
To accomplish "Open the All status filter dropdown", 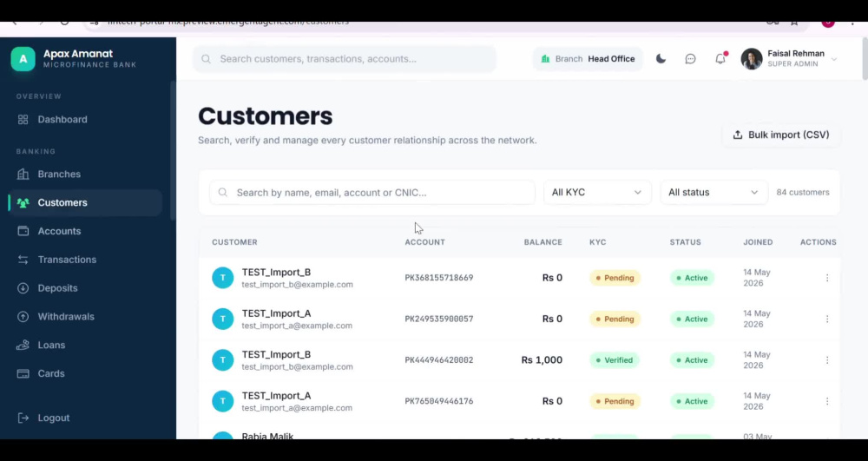I will [713, 193].
